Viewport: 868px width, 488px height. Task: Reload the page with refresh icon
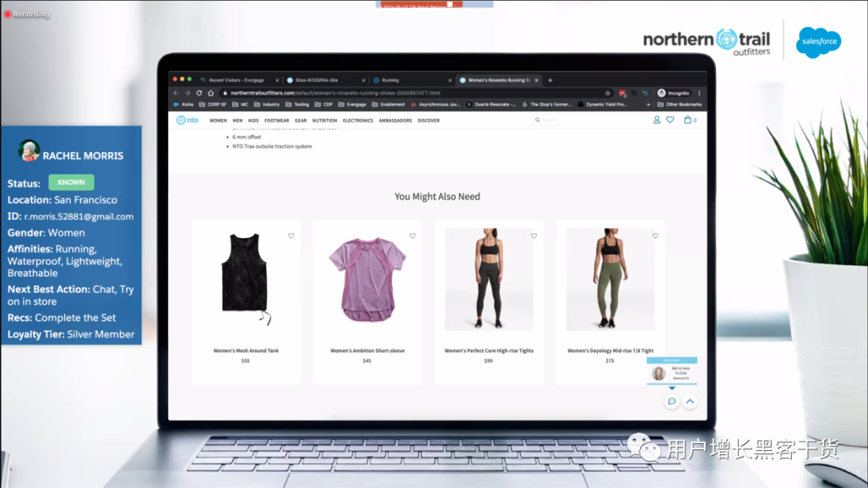pyautogui.click(x=199, y=93)
